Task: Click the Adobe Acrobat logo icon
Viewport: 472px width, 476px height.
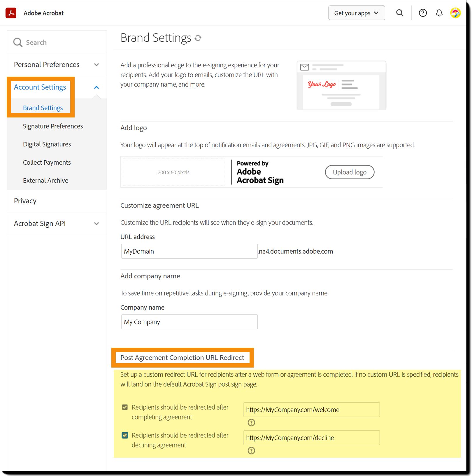Action: point(11,13)
